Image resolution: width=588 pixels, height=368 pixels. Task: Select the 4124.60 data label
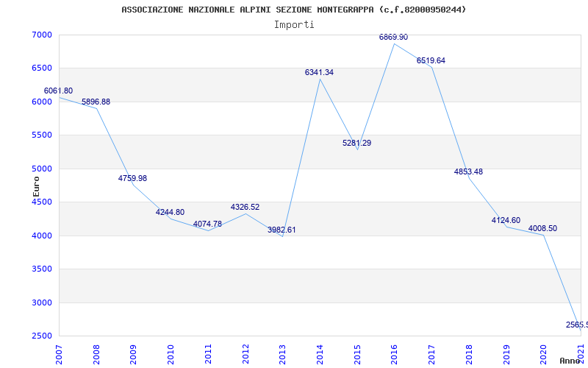point(506,220)
